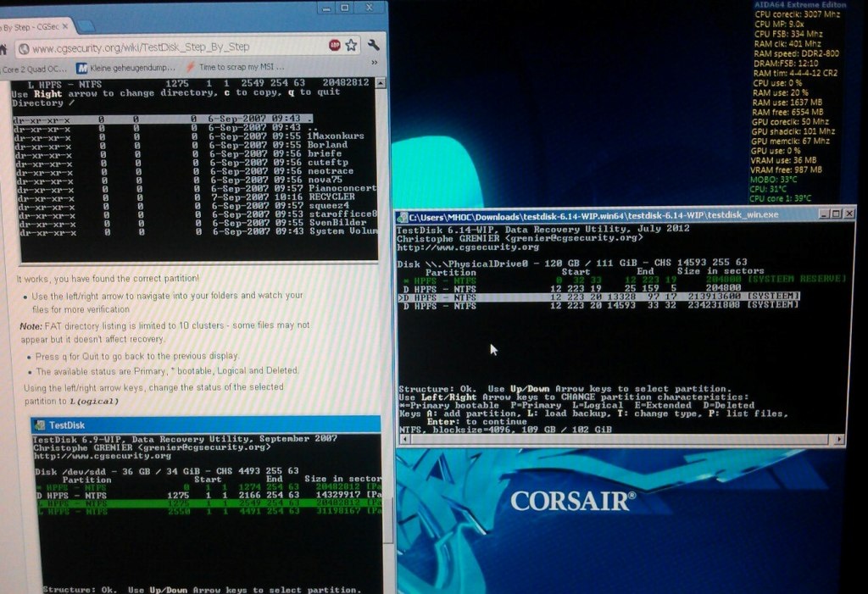868x594 pixels.
Task: Click the highlighted 213913600 [SYSTEEM] partition row
Action: click(599, 297)
